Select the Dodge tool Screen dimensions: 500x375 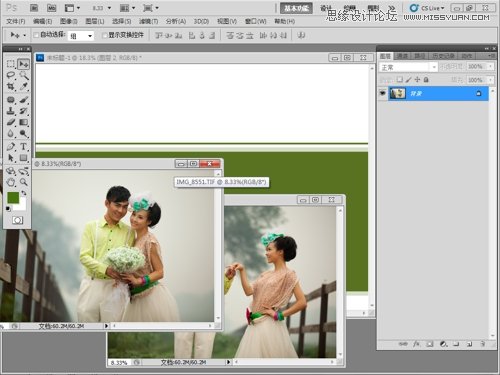click(23, 134)
